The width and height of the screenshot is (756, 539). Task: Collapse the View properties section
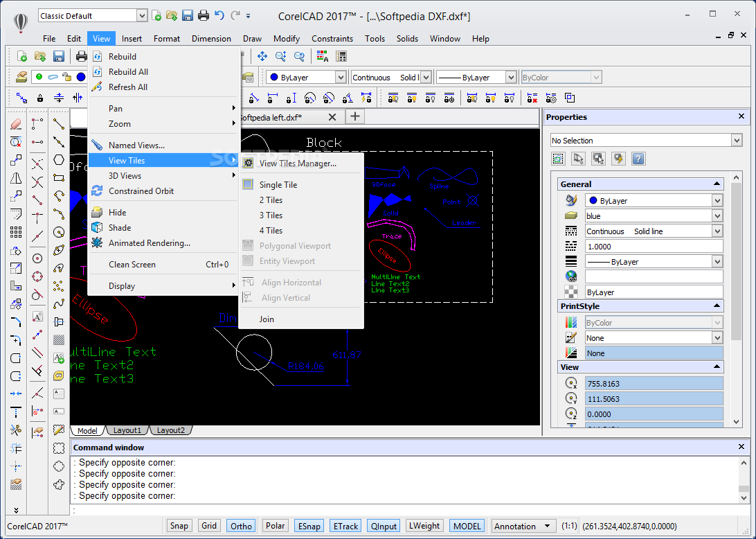point(717,366)
